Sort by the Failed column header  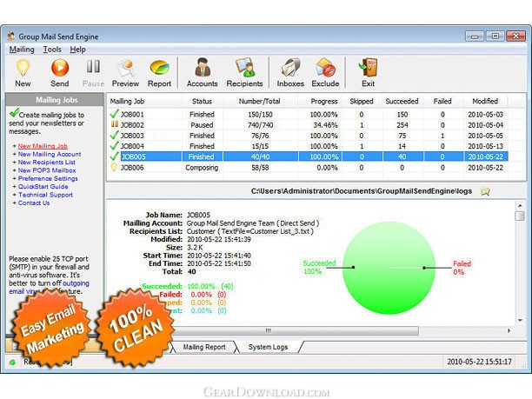442,101
